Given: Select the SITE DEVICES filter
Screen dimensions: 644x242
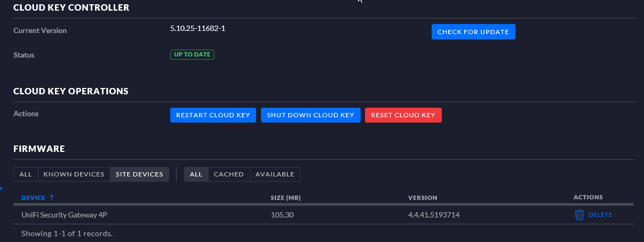Looking at the screenshot, I should [139, 174].
